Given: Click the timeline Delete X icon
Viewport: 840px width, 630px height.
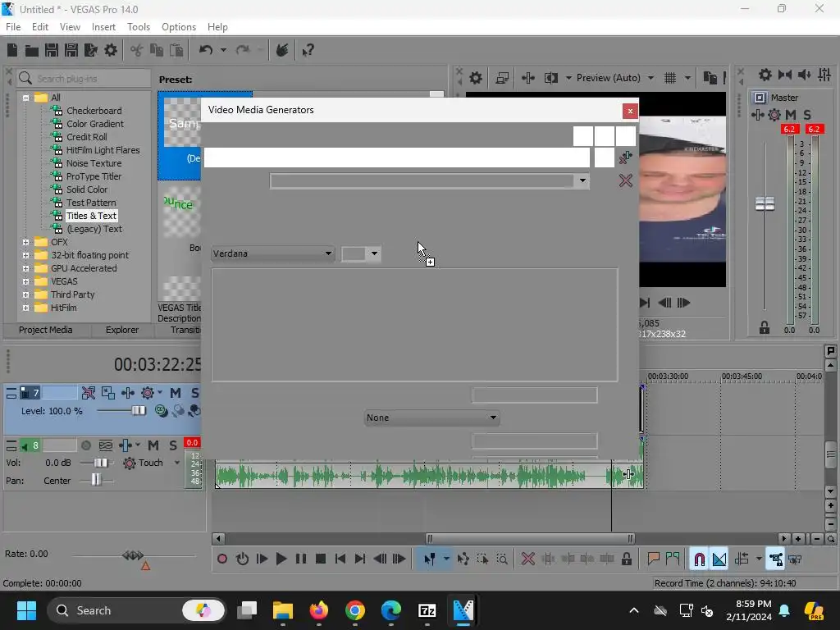Looking at the screenshot, I should pos(527,559).
